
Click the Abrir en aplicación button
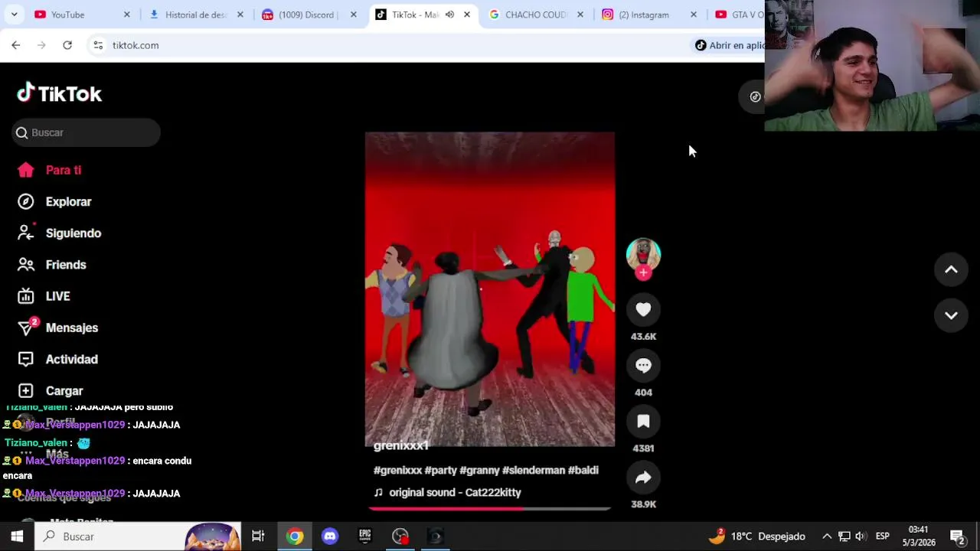[x=730, y=45]
